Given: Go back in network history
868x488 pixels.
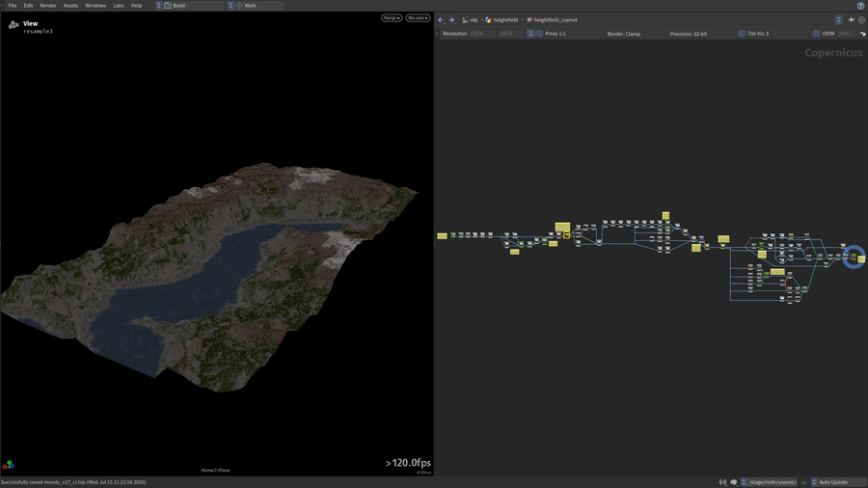Looking at the screenshot, I should click(x=441, y=20).
